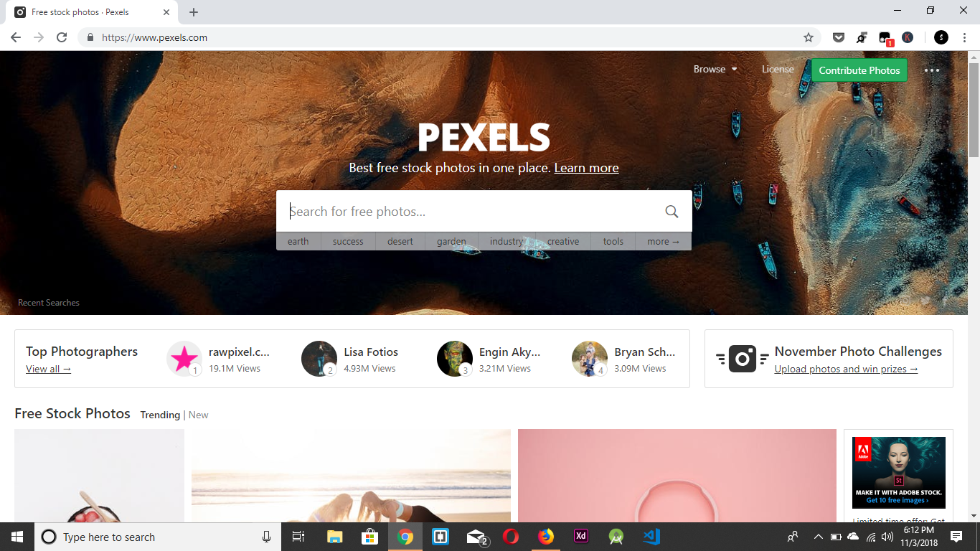Select the success search tag

point(348,241)
